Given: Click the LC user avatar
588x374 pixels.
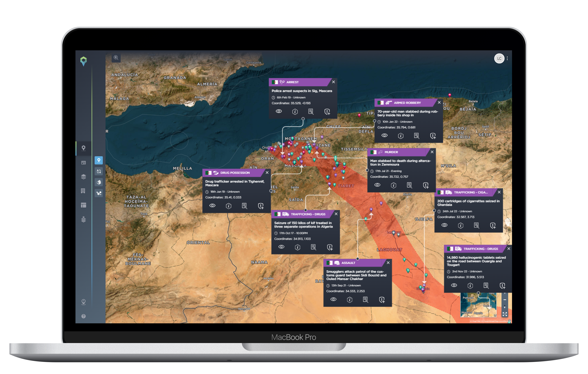Looking at the screenshot, I should [x=499, y=58].
